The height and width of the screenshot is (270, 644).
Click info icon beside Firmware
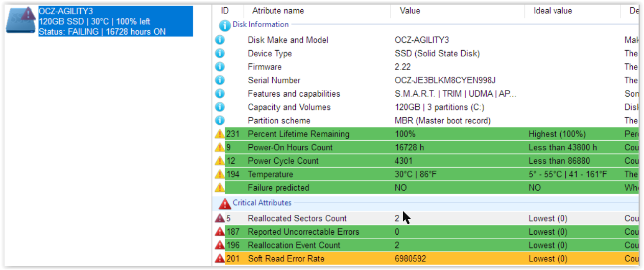(x=220, y=66)
